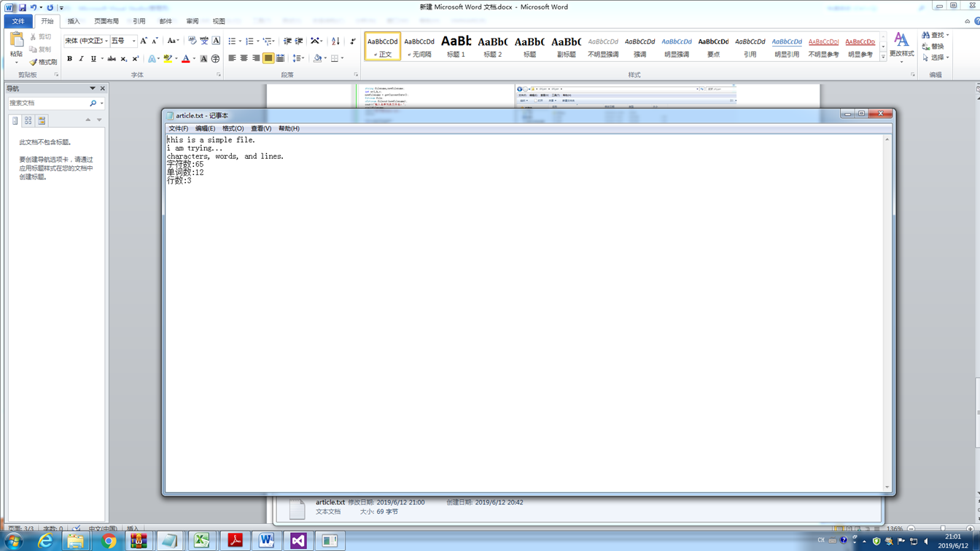Align text to the right
Viewport: 980px width, 551px height.
(256, 58)
